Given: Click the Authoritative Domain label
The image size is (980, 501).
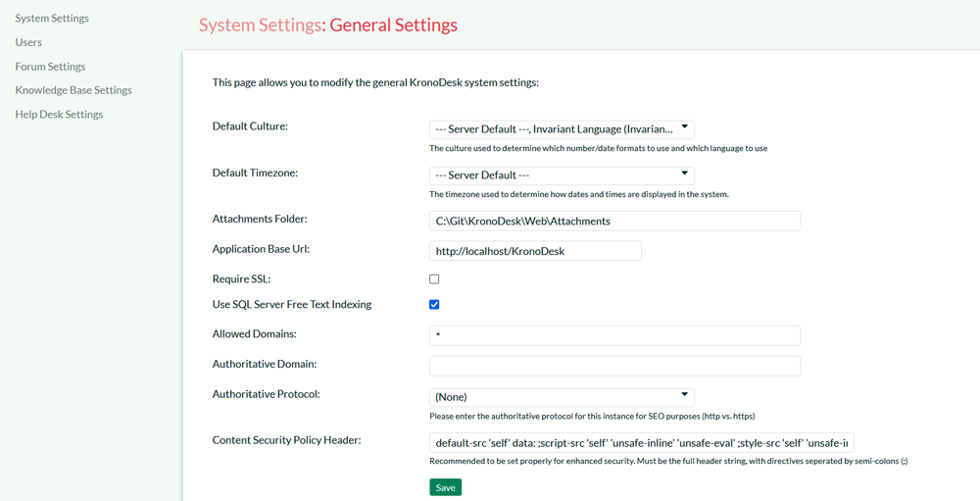Looking at the screenshot, I should coord(265,364).
